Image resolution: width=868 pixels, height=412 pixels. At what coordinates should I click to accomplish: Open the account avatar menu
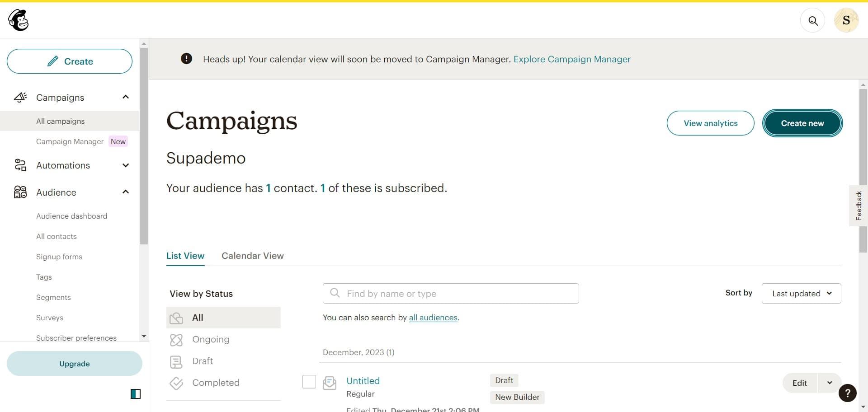pos(846,20)
